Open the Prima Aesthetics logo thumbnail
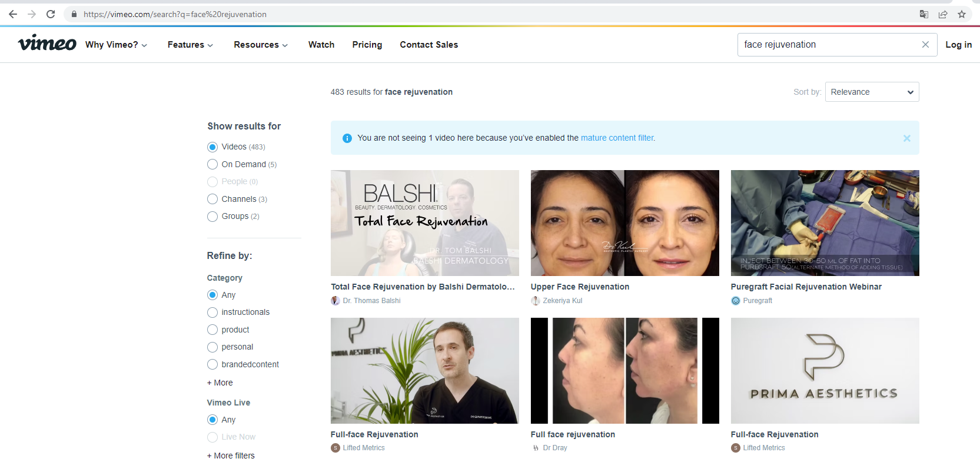The width and height of the screenshot is (980, 462). 825,371
